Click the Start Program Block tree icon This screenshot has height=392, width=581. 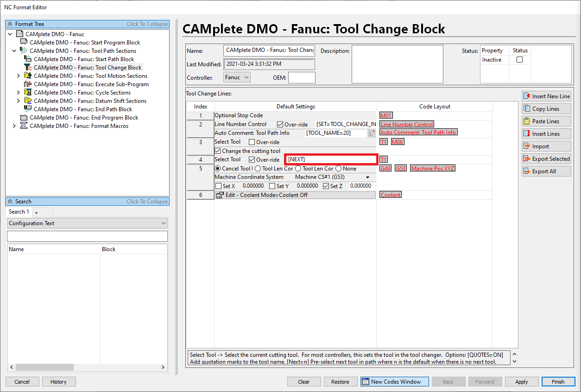24,42
